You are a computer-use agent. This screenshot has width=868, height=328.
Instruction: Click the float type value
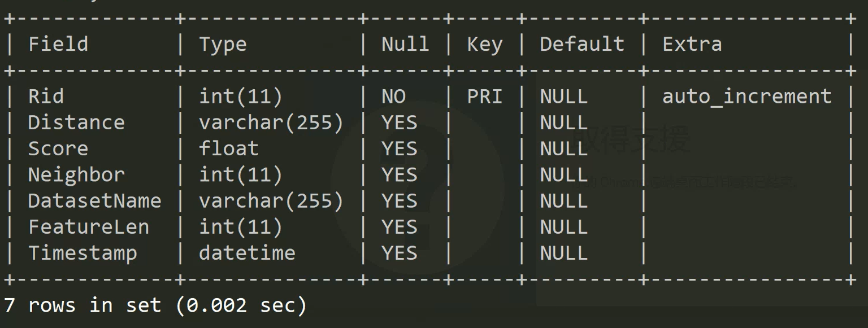coord(229,148)
